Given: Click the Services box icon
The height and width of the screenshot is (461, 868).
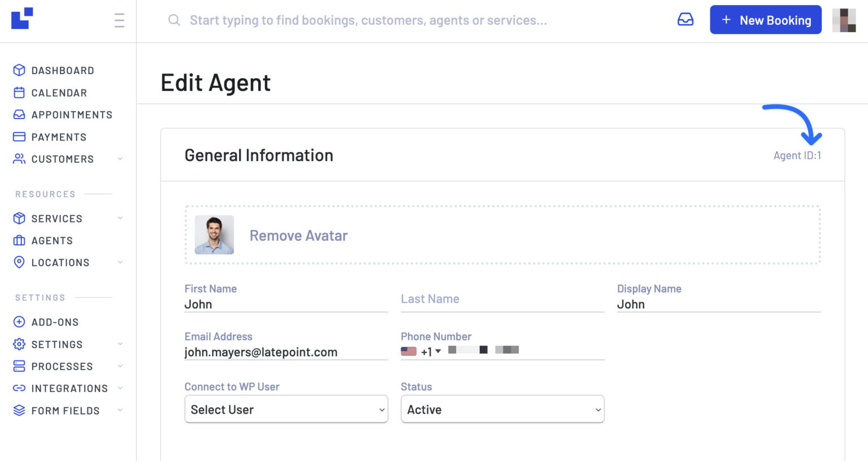Looking at the screenshot, I should (x=19, y=218).
